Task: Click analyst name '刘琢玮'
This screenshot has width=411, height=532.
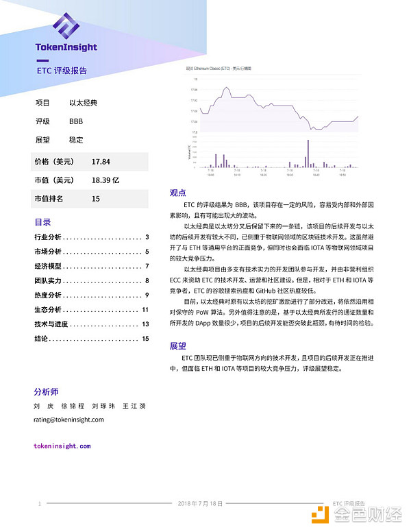Action: tap(103, 406)
